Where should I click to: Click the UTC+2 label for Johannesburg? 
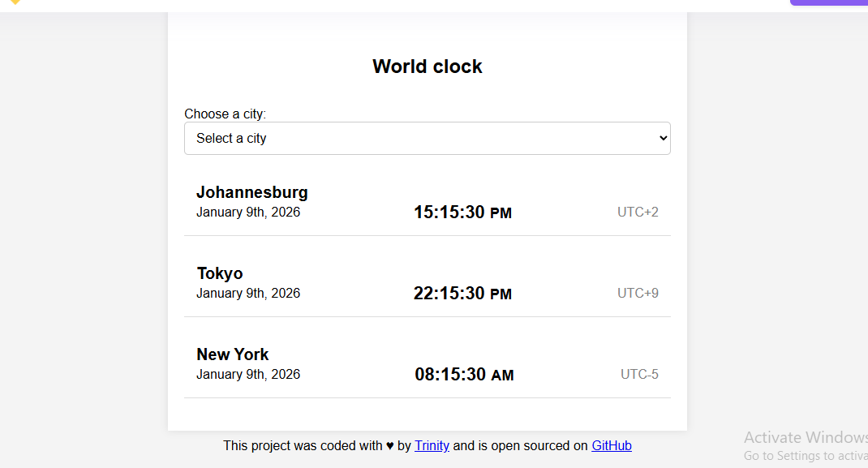pyautogui.click(x=638, y=212)
